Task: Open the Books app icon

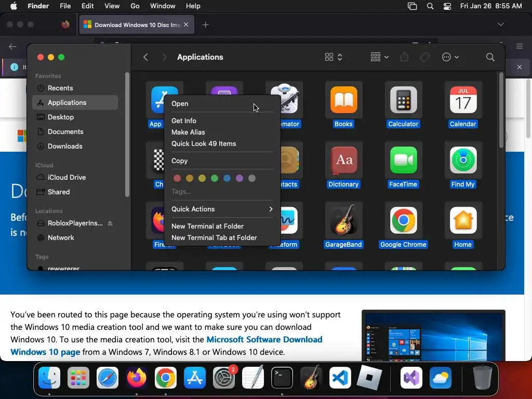Action: coord(344,100)
